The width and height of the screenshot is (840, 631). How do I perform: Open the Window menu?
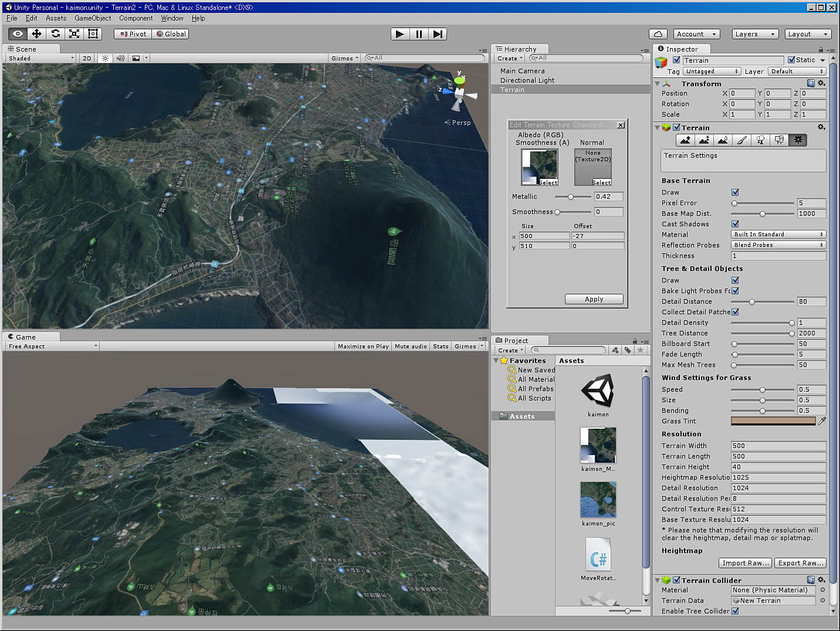(x=172, y=18)
